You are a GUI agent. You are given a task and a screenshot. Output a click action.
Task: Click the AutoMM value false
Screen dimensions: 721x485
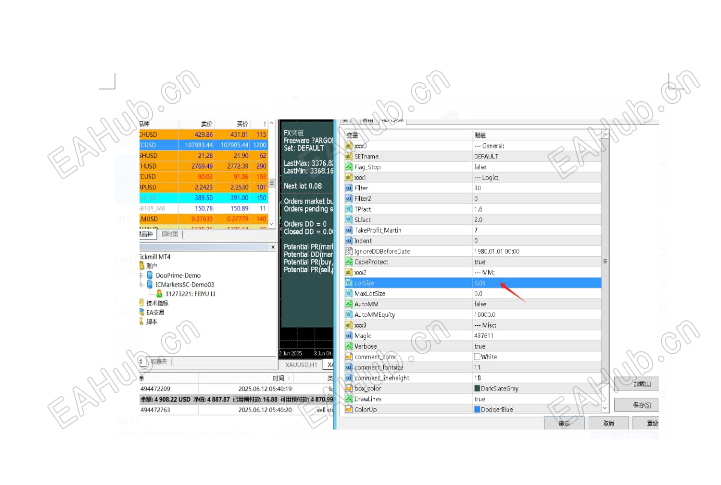coord(481,304)
